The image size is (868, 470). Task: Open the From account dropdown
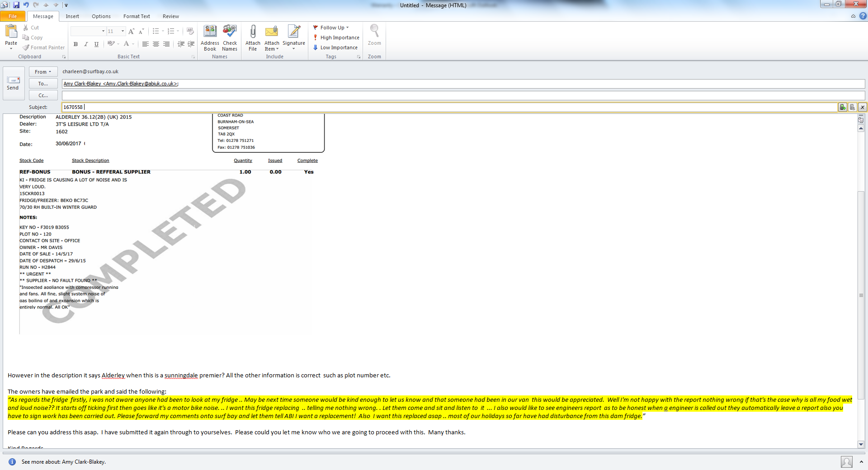43,72
